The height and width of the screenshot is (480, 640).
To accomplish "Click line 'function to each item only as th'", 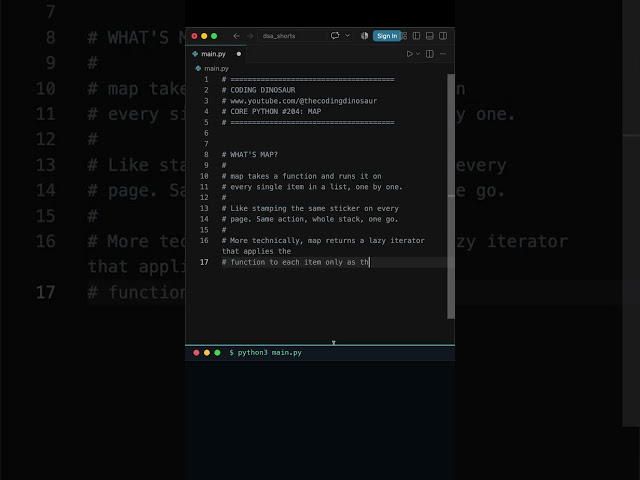I will tap(295, 262).
